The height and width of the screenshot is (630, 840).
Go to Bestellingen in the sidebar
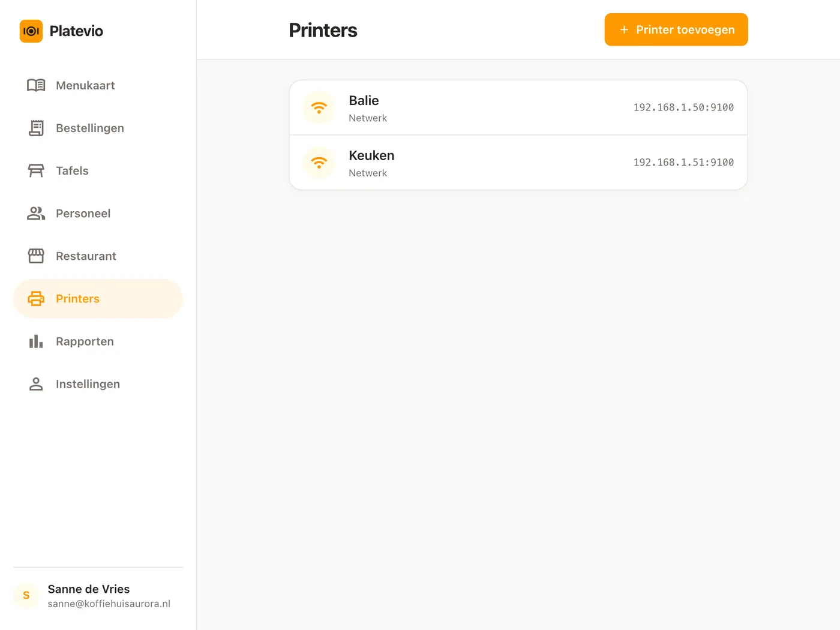pos(98,128)
